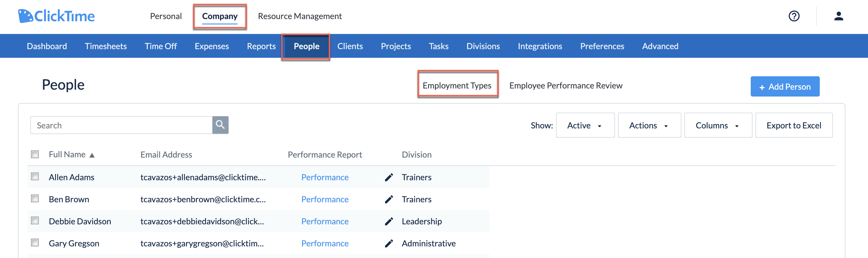
Task: Click Ben Brown's email address cell
Action: pyautogui.click(x=203, y=199)
